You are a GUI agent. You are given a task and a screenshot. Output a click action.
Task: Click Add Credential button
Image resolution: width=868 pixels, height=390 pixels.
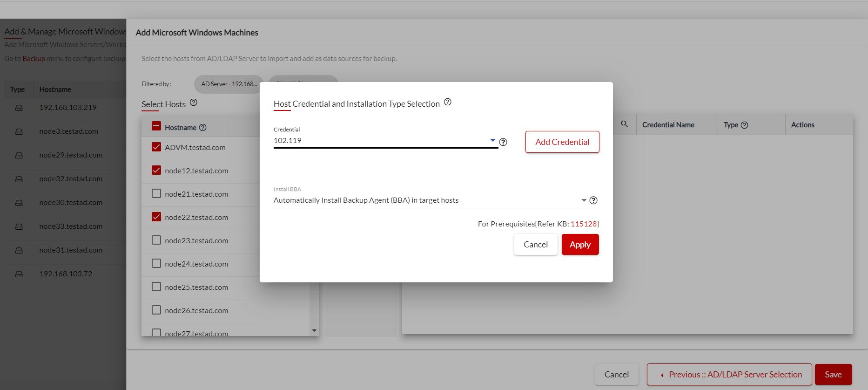(x=562, y=142)
